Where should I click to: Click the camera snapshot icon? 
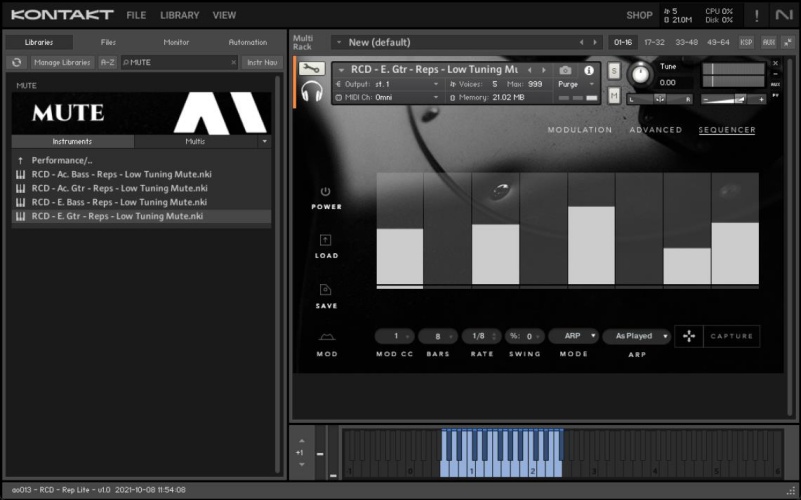(566, 70)
